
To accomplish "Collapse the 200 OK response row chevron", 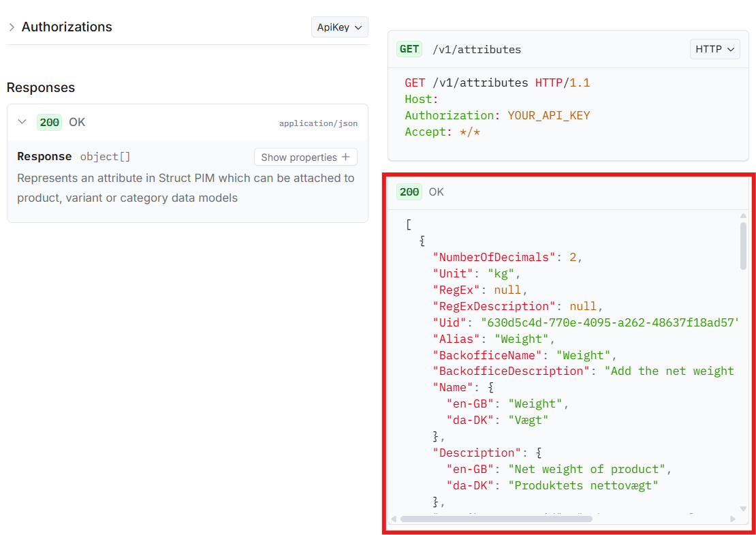I will tap(22, 122).
